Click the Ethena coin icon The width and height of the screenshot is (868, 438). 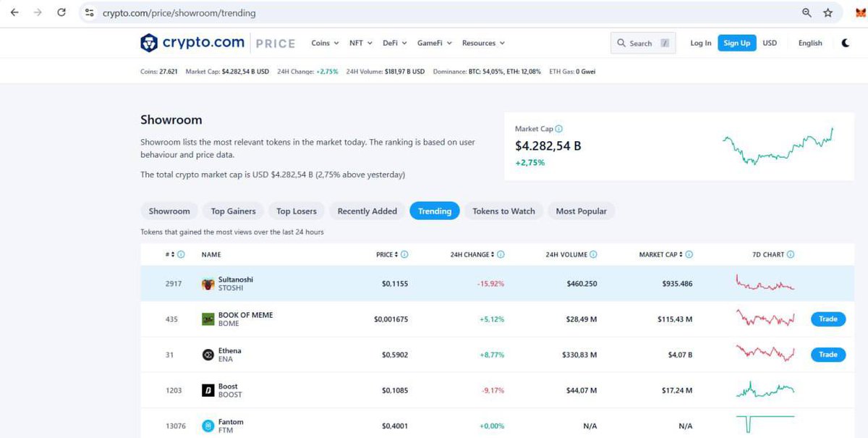pos(208,355)
